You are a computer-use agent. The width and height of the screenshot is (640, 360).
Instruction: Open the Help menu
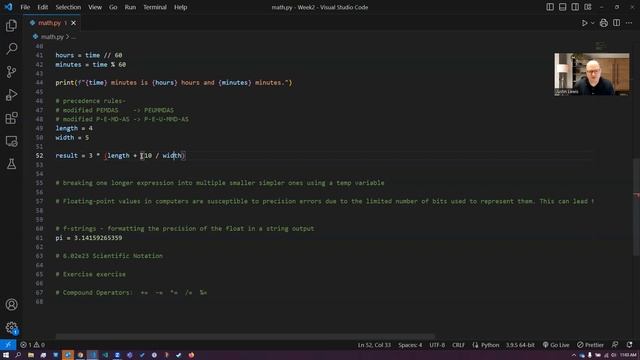180,7
